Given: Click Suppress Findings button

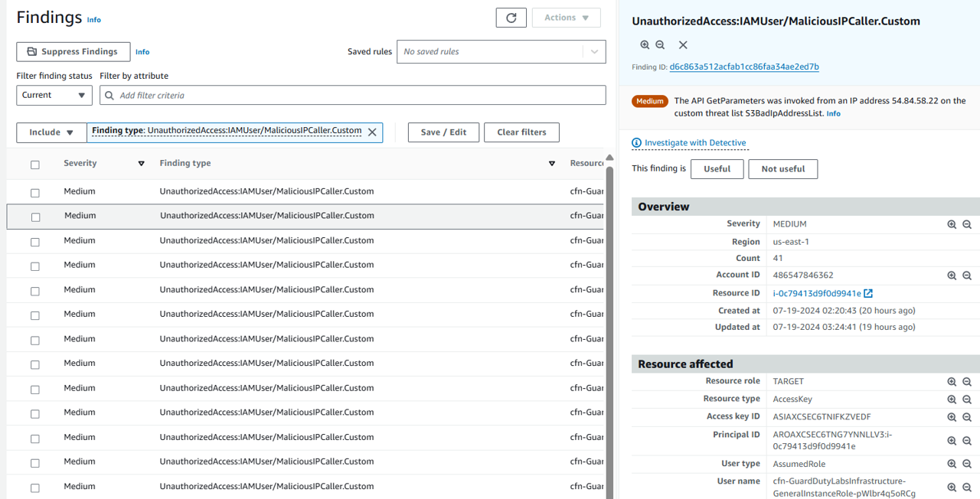Looking at the screenshot, I should click(x=73, y=51).
